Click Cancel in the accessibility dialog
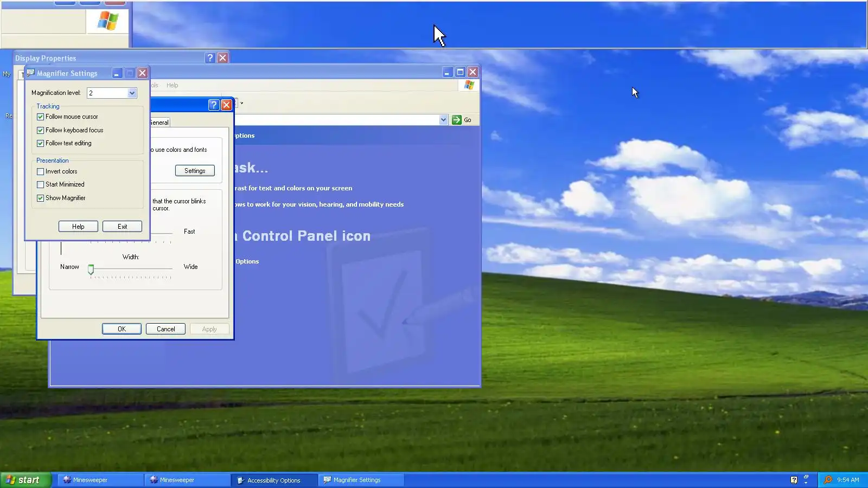The width and height of the screenshot is (868, 488). (x=165, y=329)
